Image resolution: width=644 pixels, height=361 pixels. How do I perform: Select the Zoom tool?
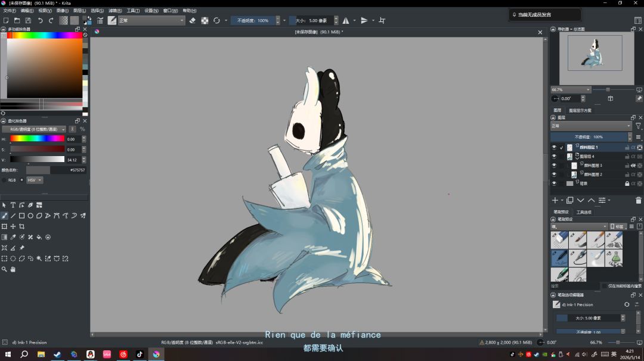coord(5,269)
